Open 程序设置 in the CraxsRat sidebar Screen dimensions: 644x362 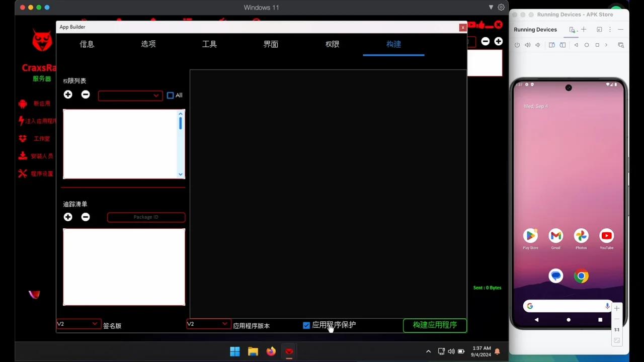(x=36, y=174)
